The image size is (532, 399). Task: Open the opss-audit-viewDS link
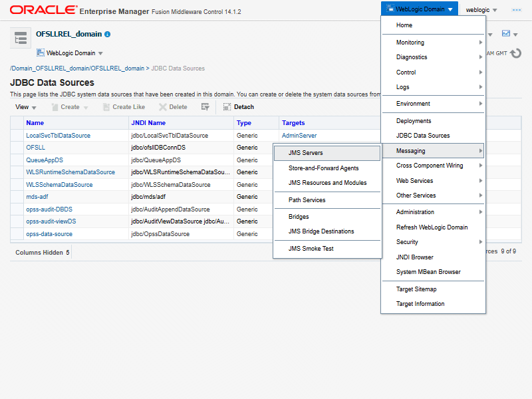pos(51,221)
